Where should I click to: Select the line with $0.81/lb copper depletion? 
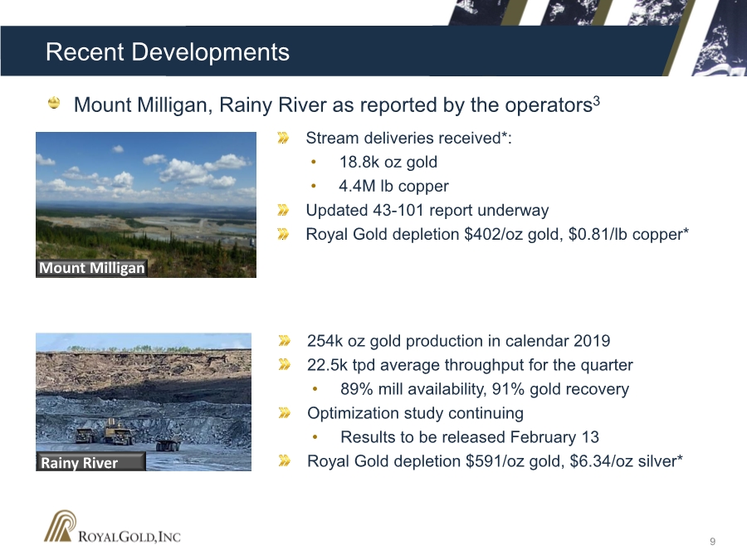(x=497, y=234)
